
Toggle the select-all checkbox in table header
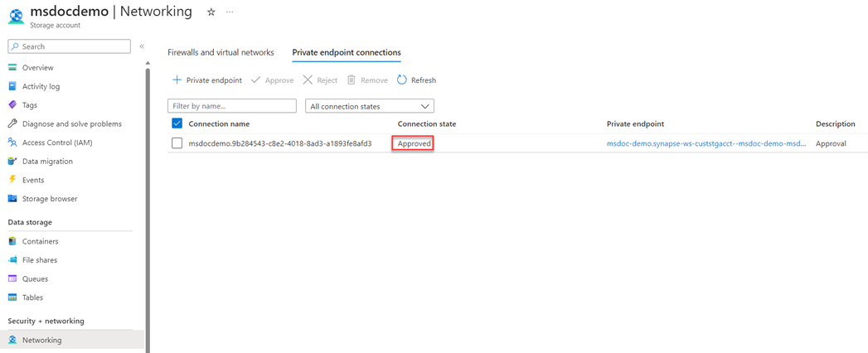[177, 123]
